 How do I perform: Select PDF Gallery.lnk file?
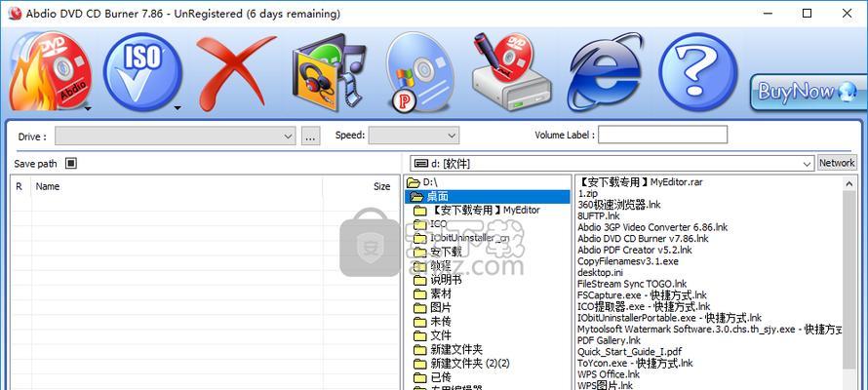click(609, 341)
